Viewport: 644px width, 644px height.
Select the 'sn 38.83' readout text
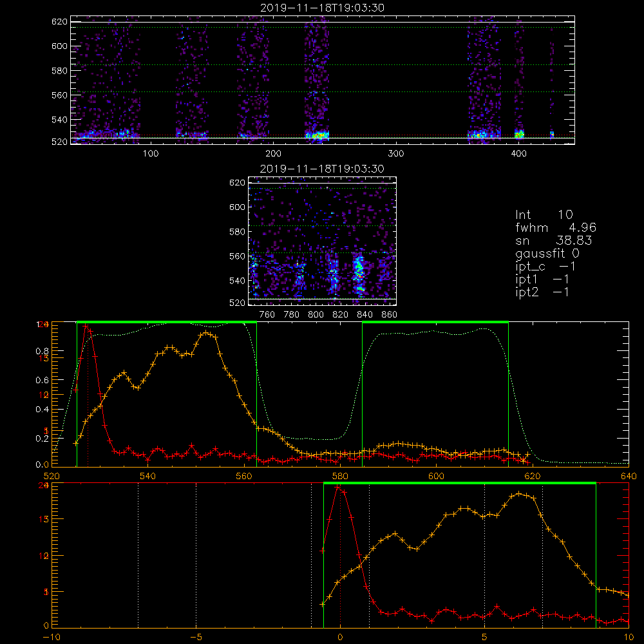pyautogui.click(x=553, y=240)
